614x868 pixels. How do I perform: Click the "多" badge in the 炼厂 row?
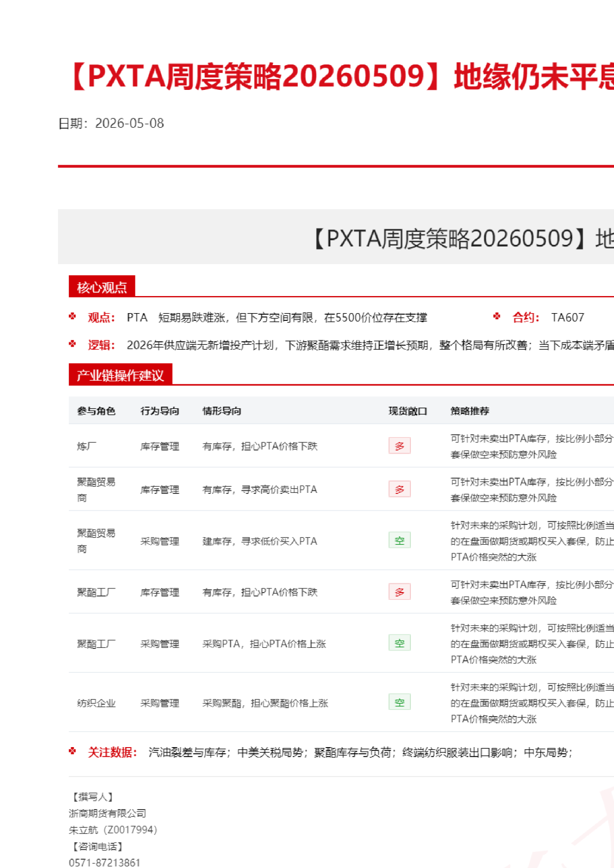[x=400, y=446]
